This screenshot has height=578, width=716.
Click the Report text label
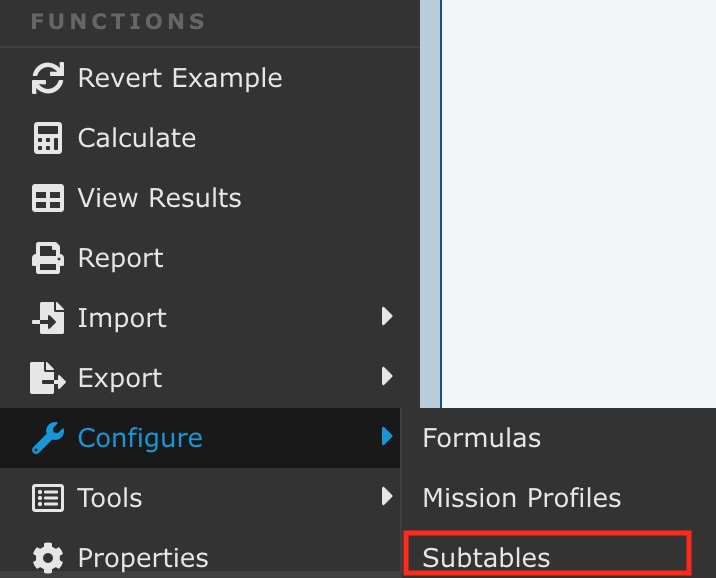pos(121,258)
